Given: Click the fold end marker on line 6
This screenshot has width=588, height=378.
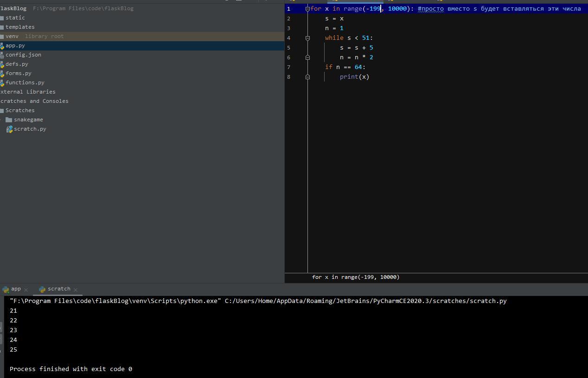Looking at the screenshot, I should point(307,57).
